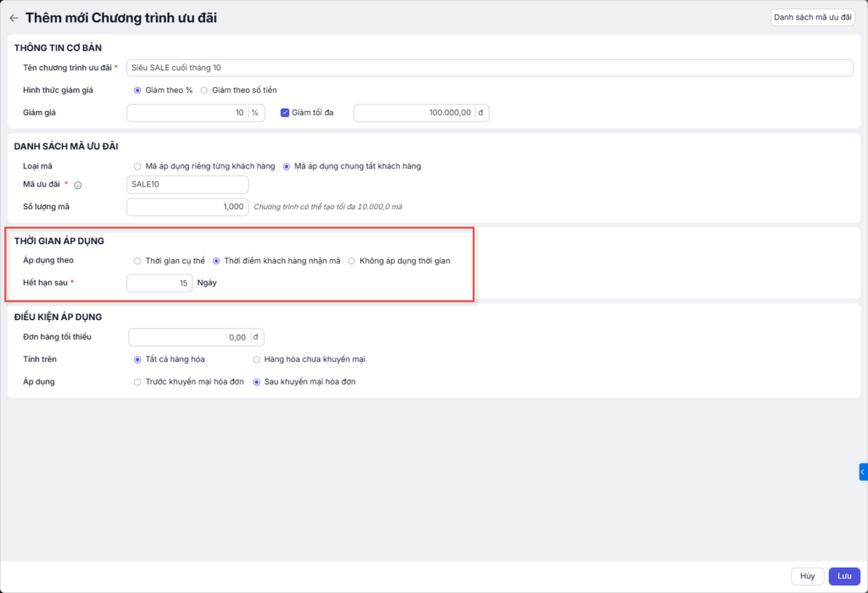
Task: Open Danh sách mã ưu đãi
Action: coord(812,17)
